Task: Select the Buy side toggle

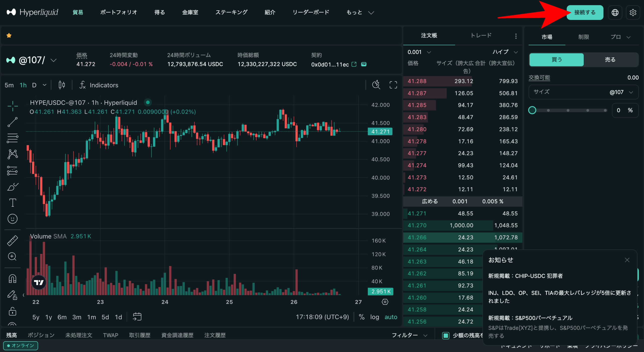Action: coord(556,60)
